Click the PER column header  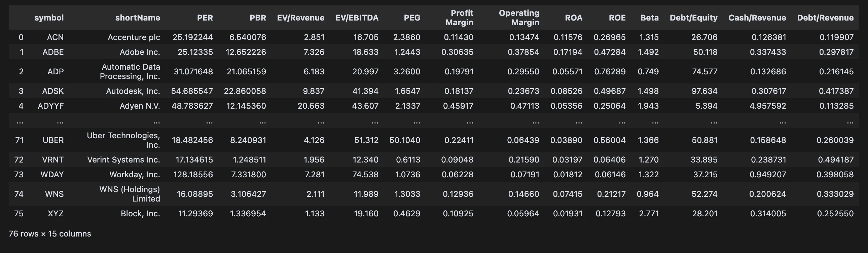(x=205, y=18)
